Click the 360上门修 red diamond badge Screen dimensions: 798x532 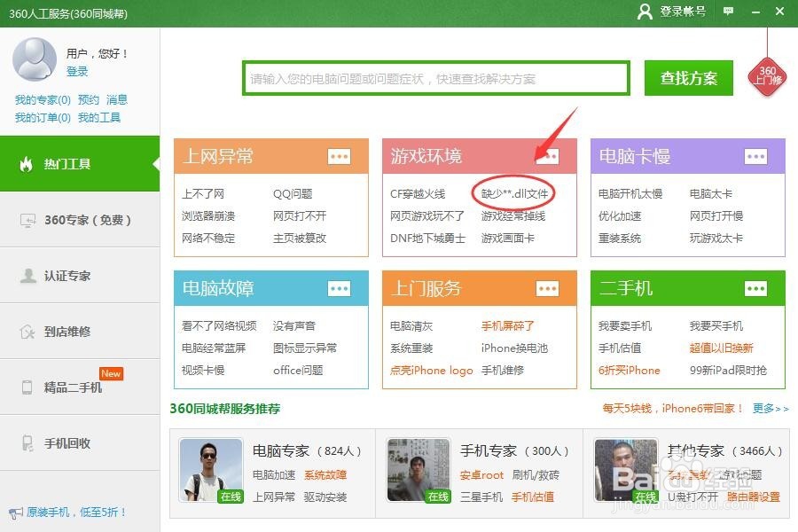tap(768, 77)
